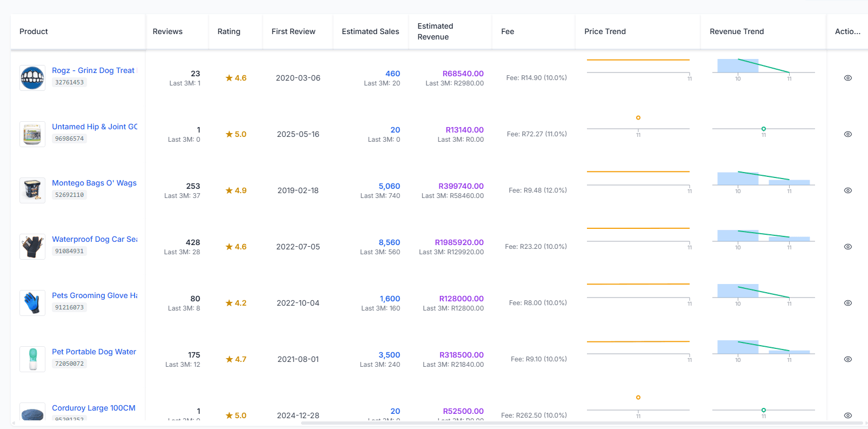The height and width of the screenshot is (429, 868).
Task: View details via eye icon for Untamed Hip & Joint
Action: (847, 134)
